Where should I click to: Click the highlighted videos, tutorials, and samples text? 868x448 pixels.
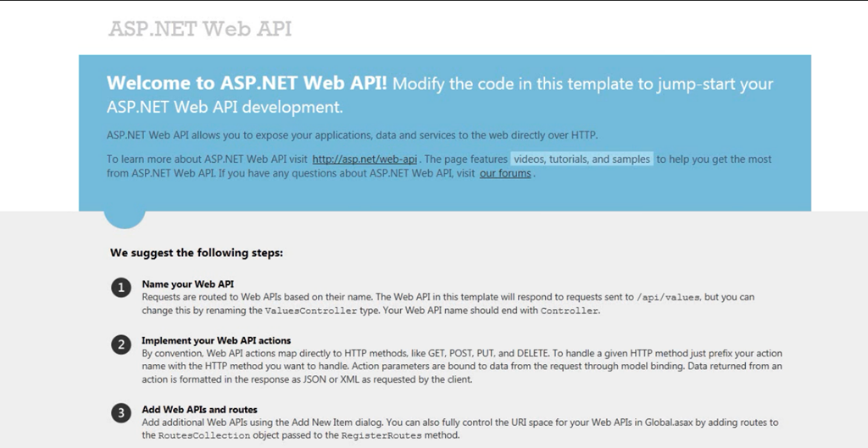click(x=581, y=160)
